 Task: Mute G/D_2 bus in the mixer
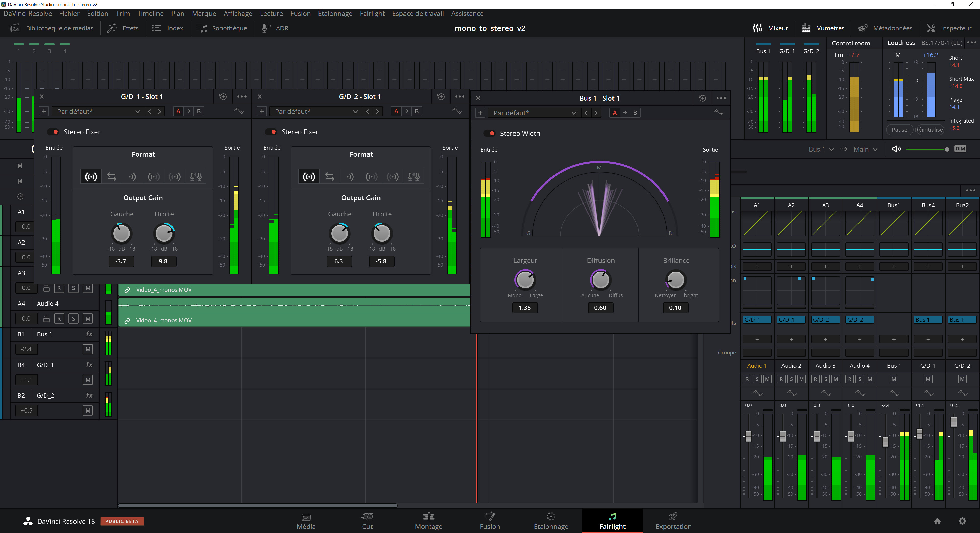click(962, 379)
